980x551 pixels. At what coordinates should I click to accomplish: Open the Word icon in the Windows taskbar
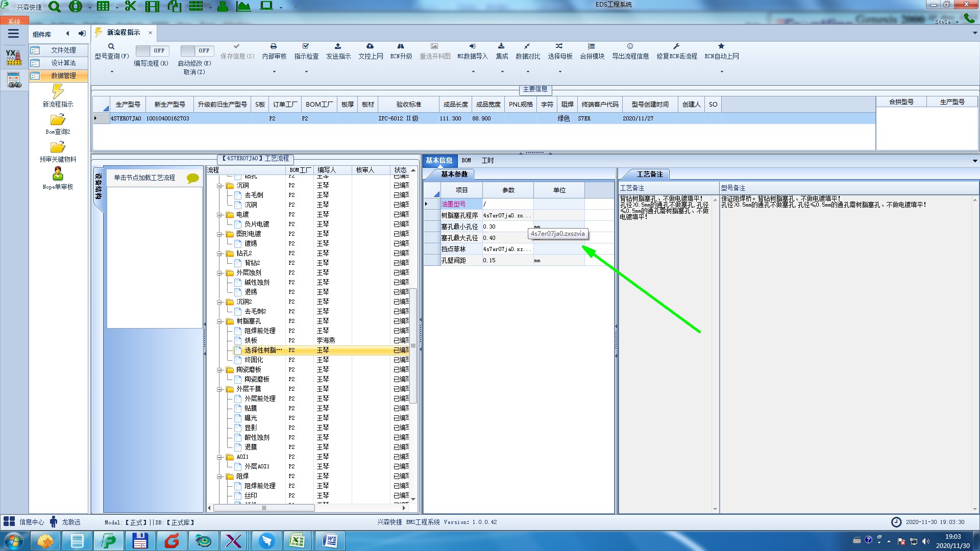point(330,540)
